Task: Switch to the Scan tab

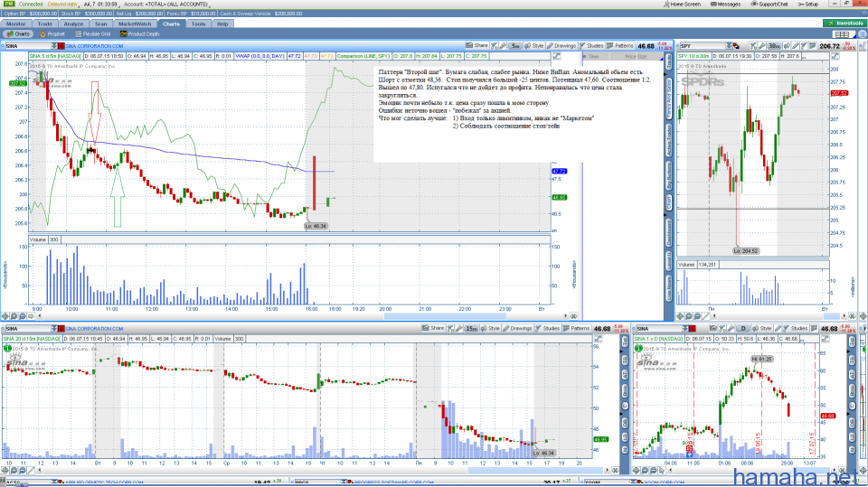Action: coord(100,23)
